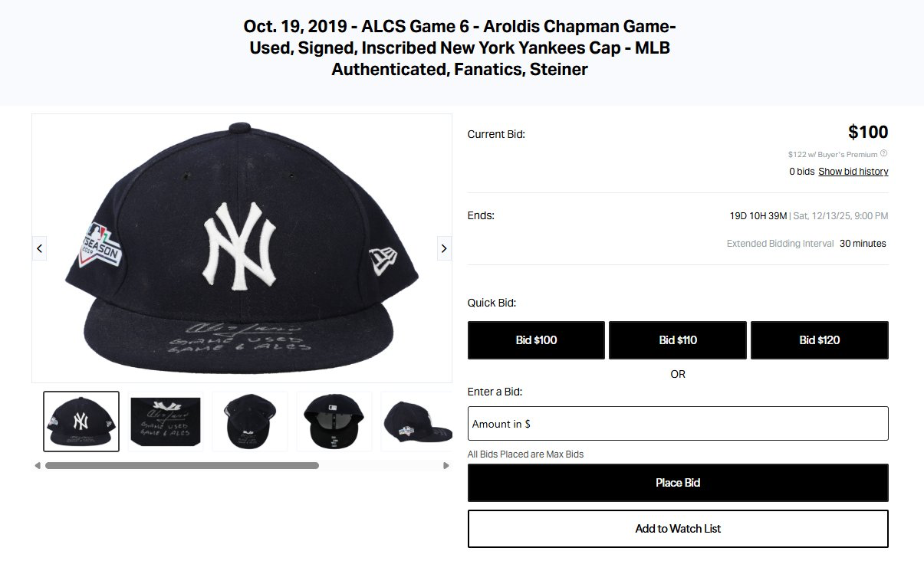The width and height of the screenshot is (924, 561).
Task: Advance to the next cap photo
Action: [x=443, y=248]
